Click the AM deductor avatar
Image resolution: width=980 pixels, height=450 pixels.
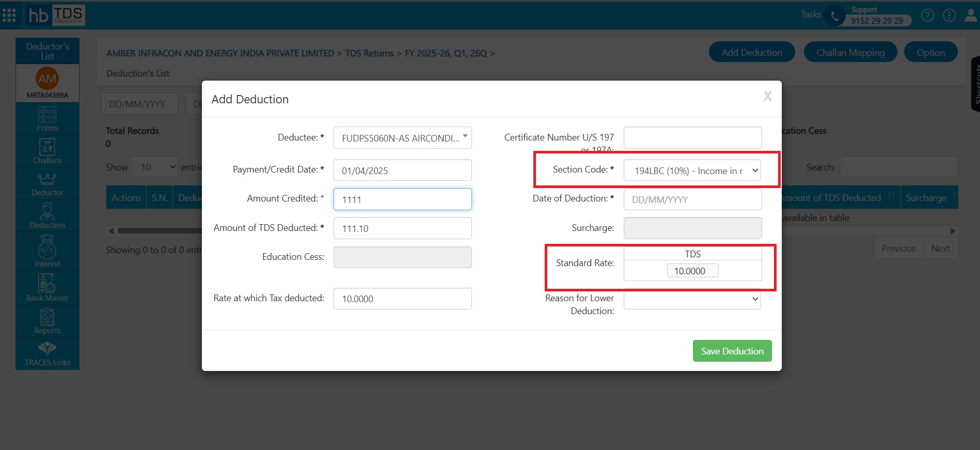(x=47, y=79)
